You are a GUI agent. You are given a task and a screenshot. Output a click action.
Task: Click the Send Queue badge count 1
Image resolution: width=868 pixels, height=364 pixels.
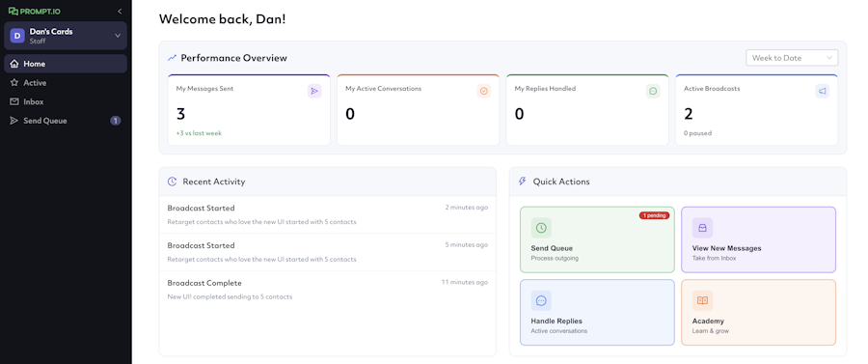pos(115,121)
